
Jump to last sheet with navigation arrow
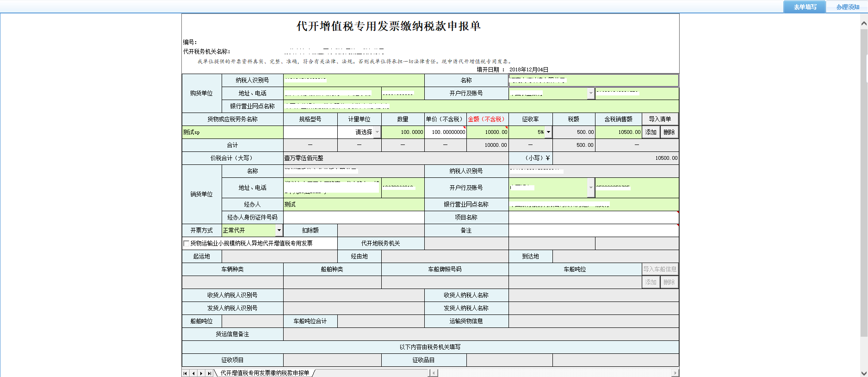[210, 373]
